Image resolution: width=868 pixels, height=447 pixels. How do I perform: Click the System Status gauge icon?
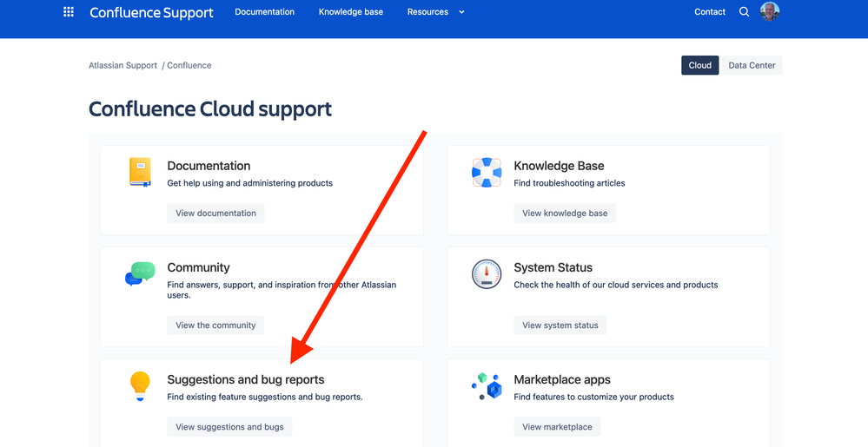tap(487, 274)
